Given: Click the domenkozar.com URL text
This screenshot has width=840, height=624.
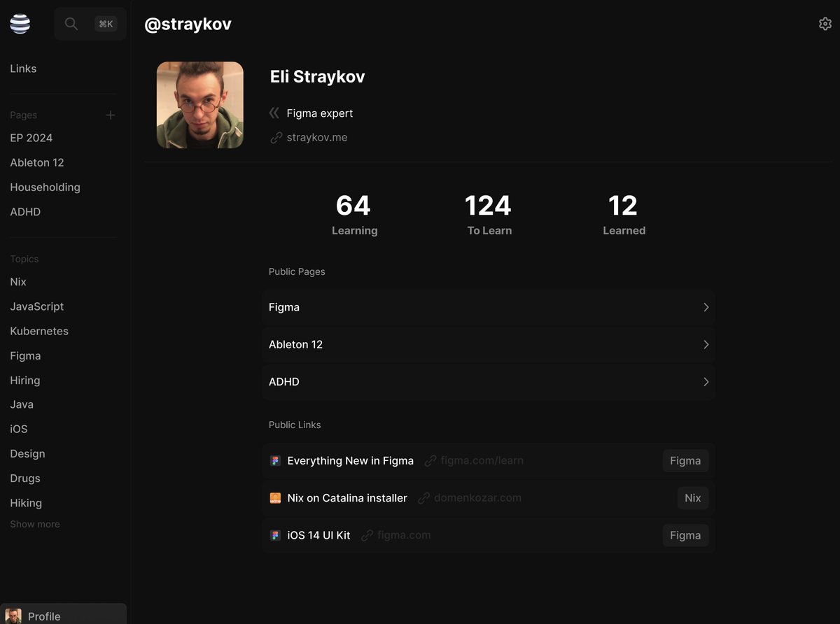Looking at the screenshot, I should click(x=477, y=498).
